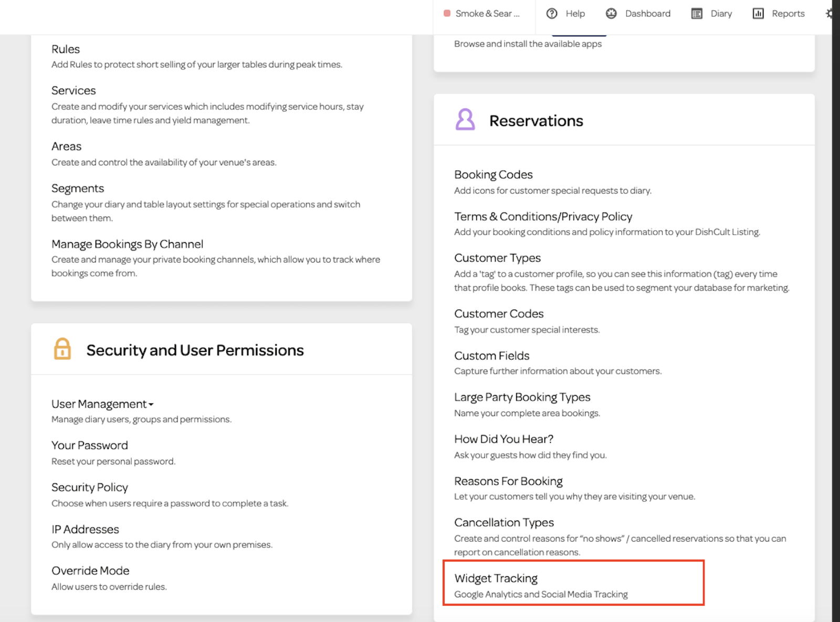This screenshot has width=840, height=622.
Task: Open the Reports menu item
Action: pyautogui.click(x=788, y=14)
